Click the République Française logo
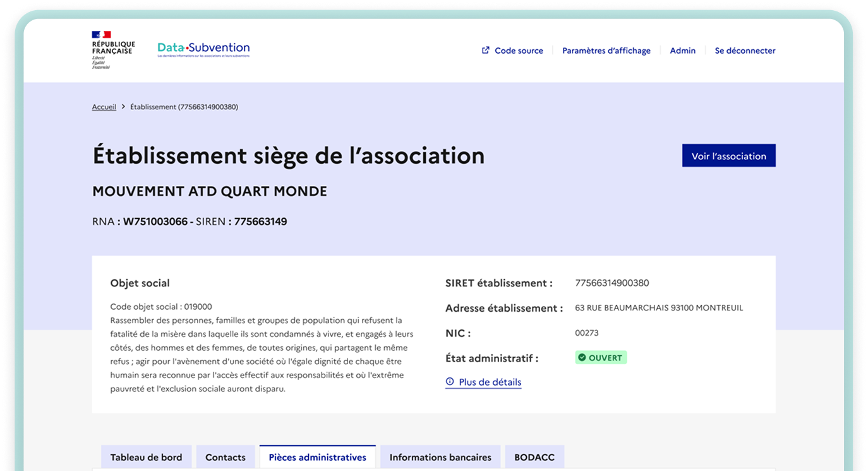The width and height of the screenshot is (868, 471). tap(112, 49)
